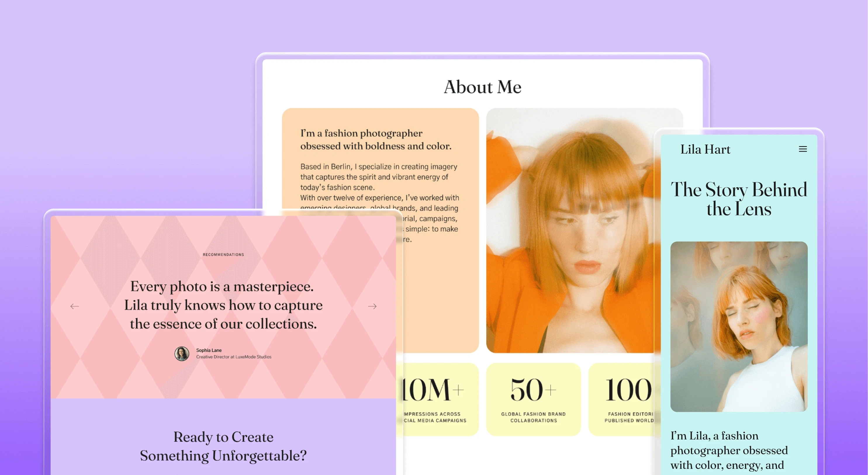This screenshot has width=868, height=475.
Task: Click Sophia Lane's avatar photo
Action: (181, 353)
